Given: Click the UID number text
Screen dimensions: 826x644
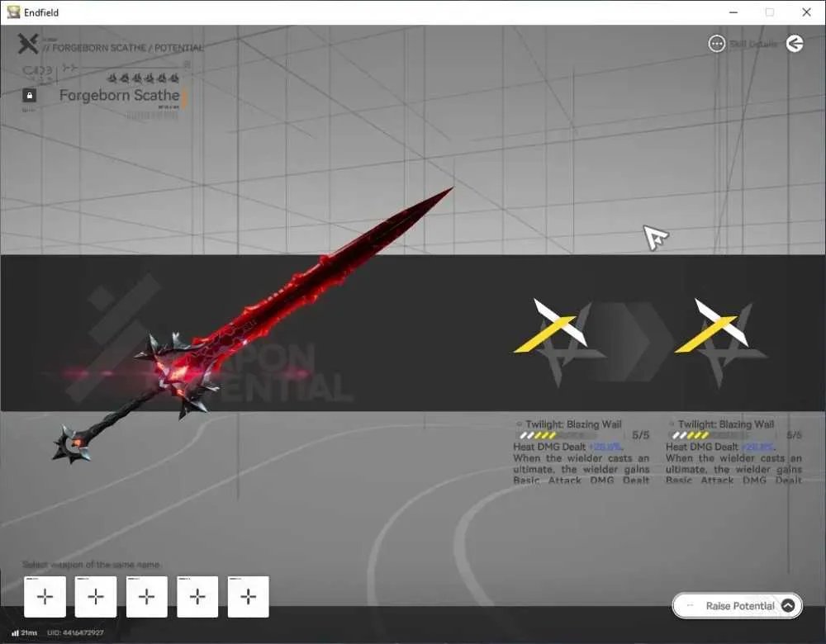Looking at the screenshot, I should pyautogui.click(x=75, y=632).
